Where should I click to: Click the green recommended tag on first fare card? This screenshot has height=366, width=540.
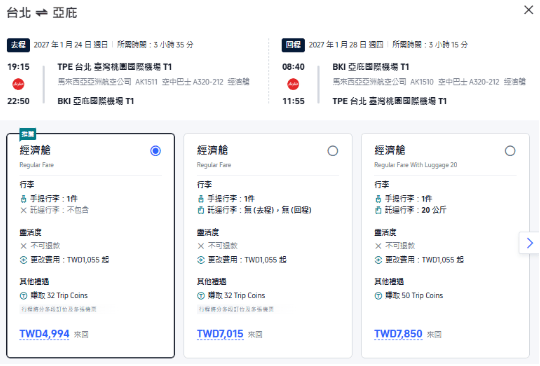[28, 134]
